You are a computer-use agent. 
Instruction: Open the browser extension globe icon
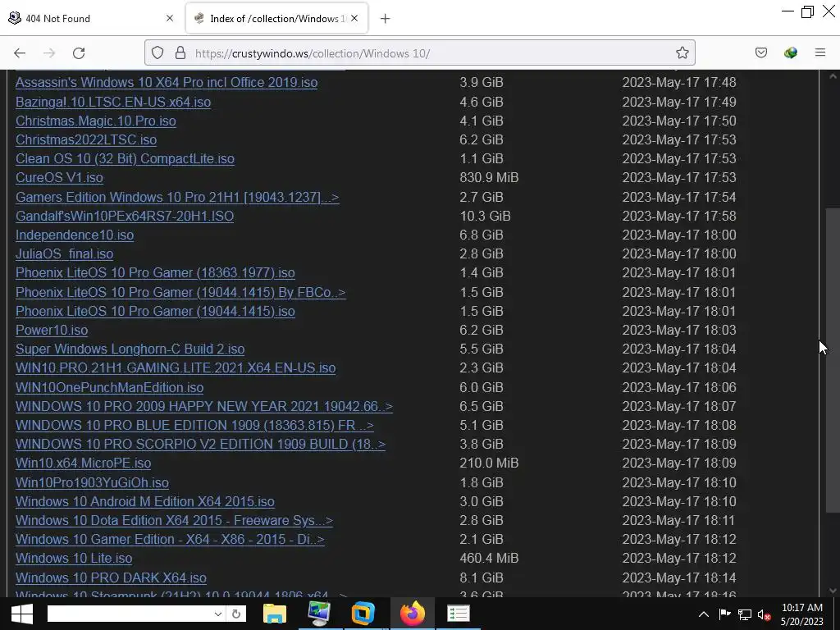791,53
